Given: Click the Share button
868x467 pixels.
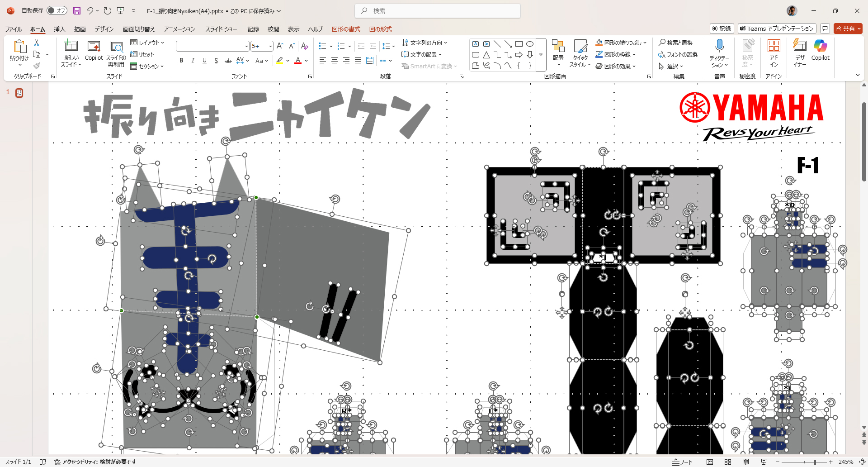Looking at the screenshot, I should 848,29.
